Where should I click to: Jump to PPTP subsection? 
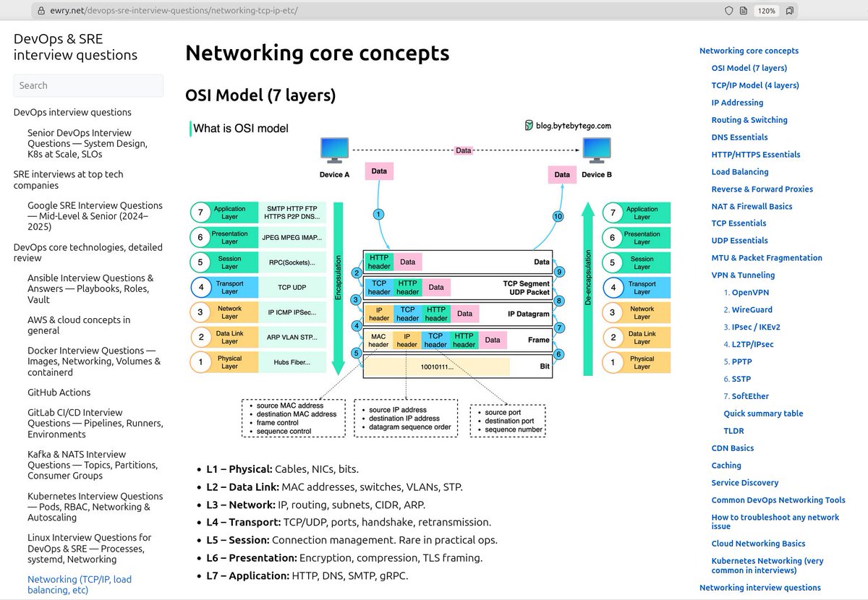(x=741, y=361)
